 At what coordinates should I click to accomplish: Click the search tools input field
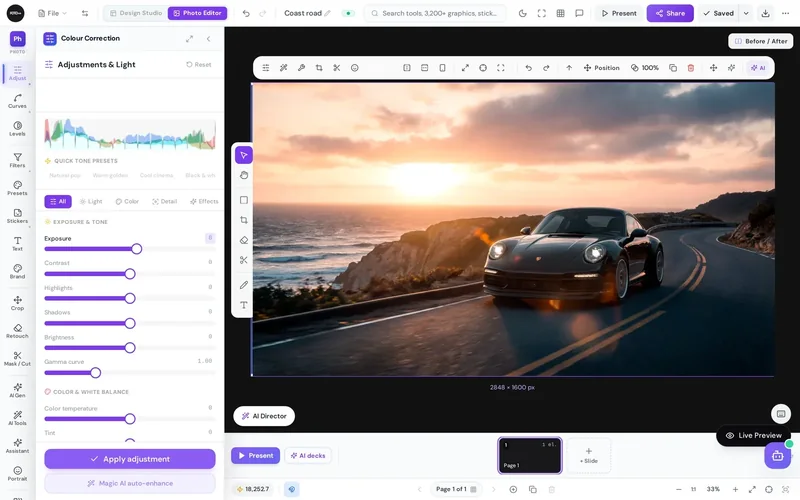click(x=435, y=13)
